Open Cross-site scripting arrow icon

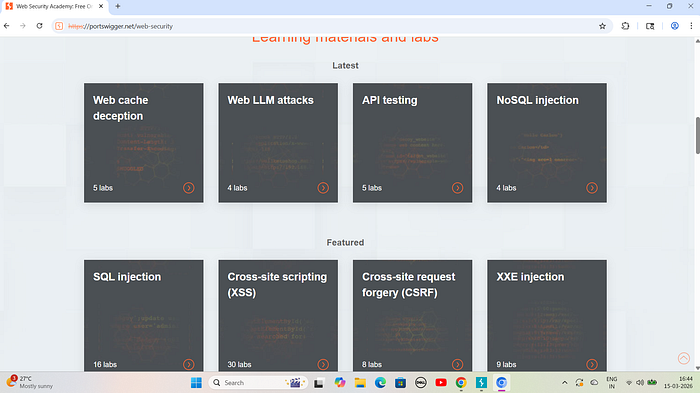pyautogui.click(x=323, y=364)
